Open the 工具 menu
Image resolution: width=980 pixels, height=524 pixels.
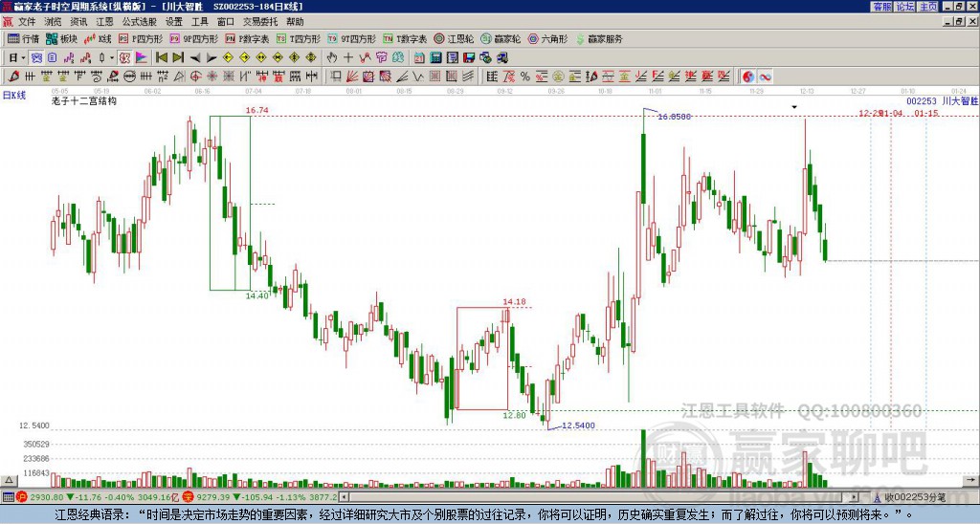coord(200,22)
